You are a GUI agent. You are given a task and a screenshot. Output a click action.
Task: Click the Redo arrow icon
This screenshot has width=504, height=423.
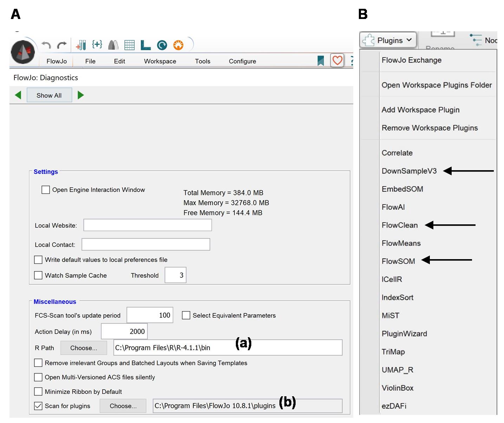point(62,45)
